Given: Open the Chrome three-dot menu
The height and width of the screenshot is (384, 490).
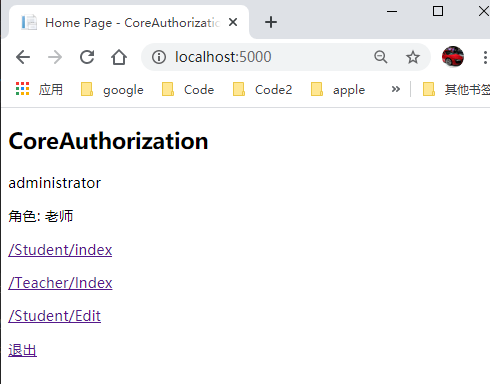Looking at the screenshot, I should [x=485, y=57].
